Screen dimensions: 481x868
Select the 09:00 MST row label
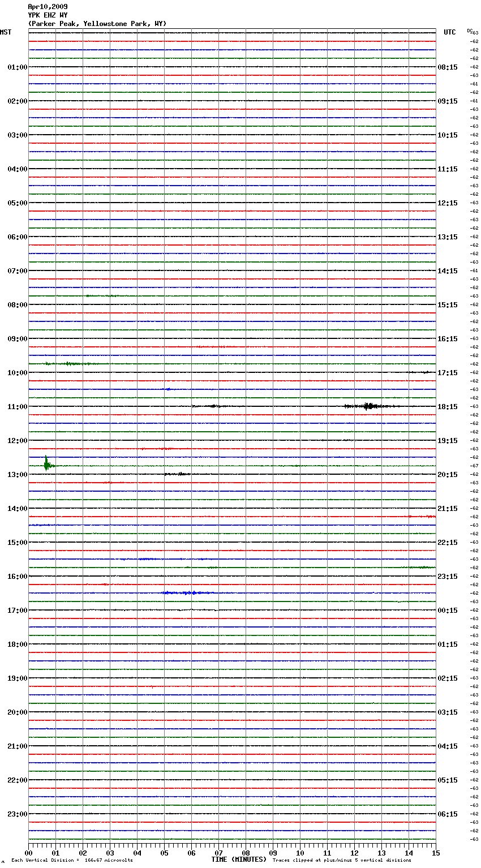18,339
